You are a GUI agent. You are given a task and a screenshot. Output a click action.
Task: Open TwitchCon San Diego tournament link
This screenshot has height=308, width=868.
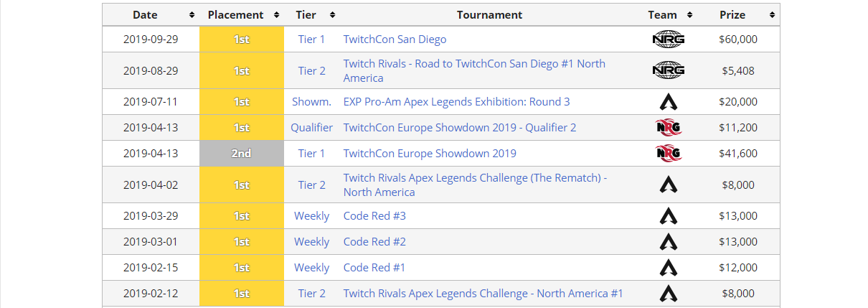click(395, 39)
